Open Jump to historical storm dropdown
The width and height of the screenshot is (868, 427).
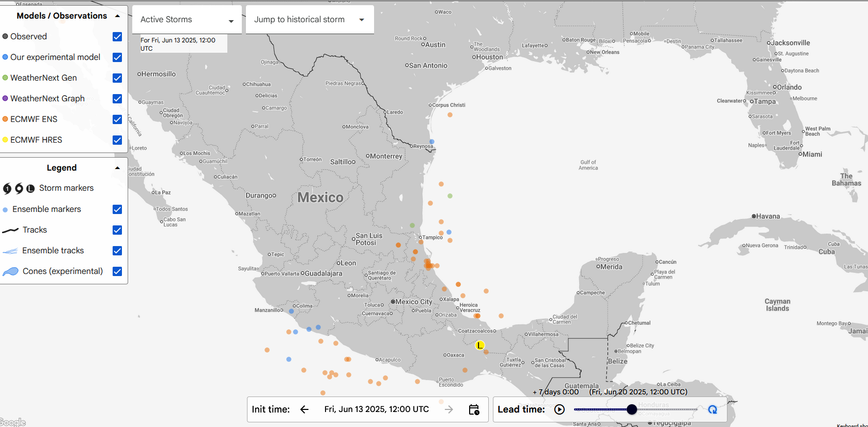pyautogui.click(x=310, y=20)
